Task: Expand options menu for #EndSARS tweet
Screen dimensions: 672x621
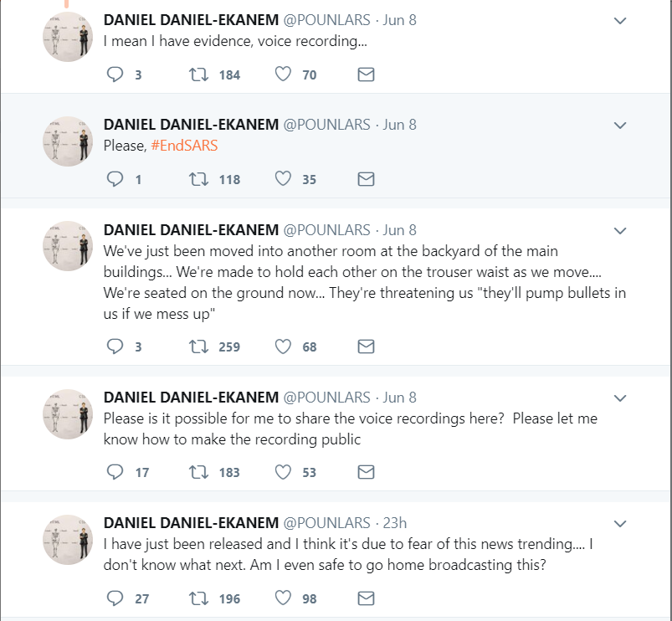Action: click(x=620, y=126)
